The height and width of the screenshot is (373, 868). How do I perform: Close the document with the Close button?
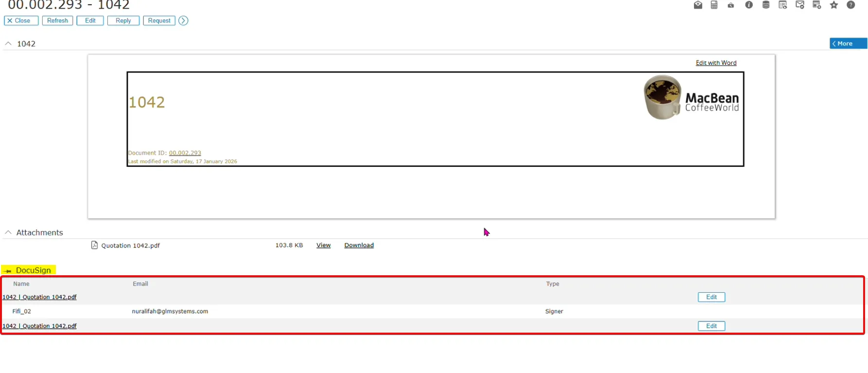click(x=21, y=20)
